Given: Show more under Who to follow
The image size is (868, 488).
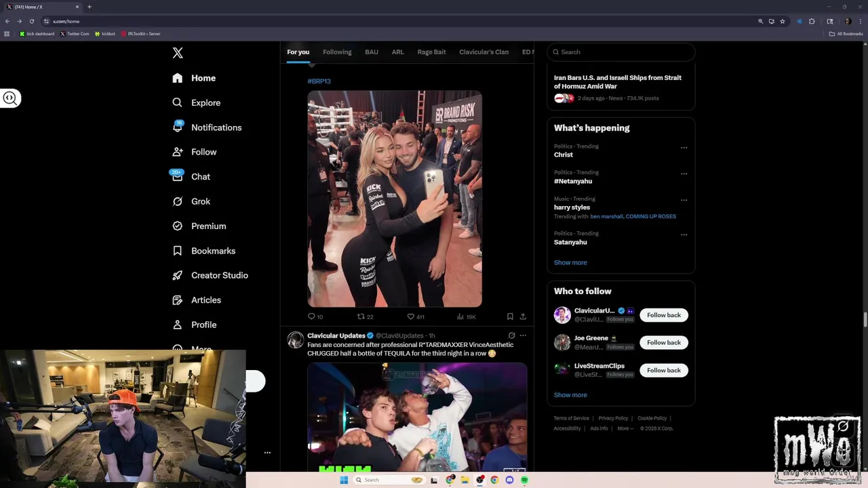Looking at the screenshot, I should coord(570,395).
